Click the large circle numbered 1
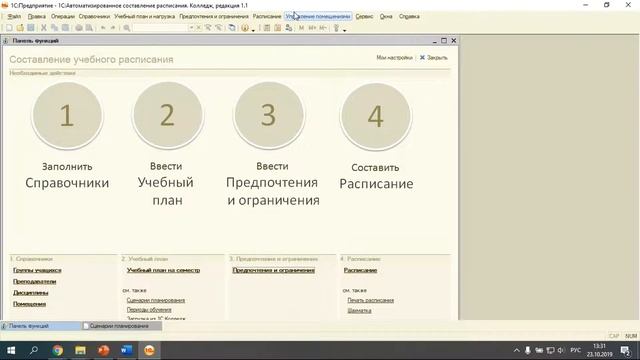The width and height of the screenshot is (640, 360). (67, 115)
